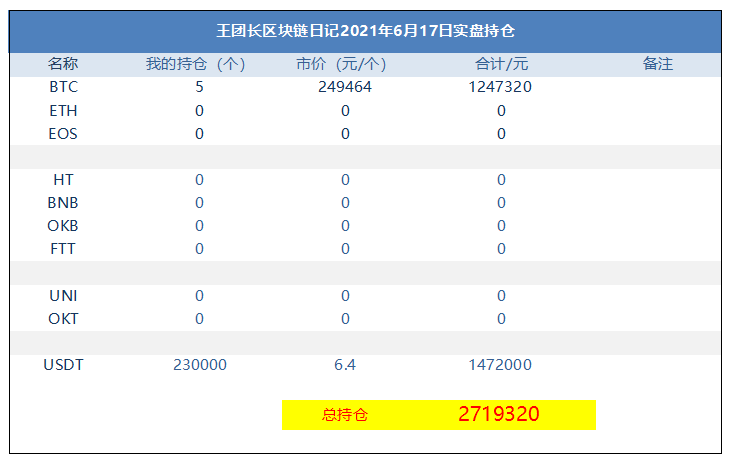Click the USDT price cell 6.4
This screenshot has height=471, width=733.
pyautogui.click(x=345, y=364)
